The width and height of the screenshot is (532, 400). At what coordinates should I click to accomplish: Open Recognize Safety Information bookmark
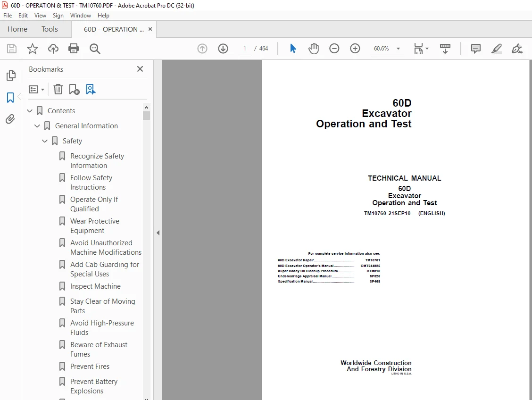[x=97, y=160]
